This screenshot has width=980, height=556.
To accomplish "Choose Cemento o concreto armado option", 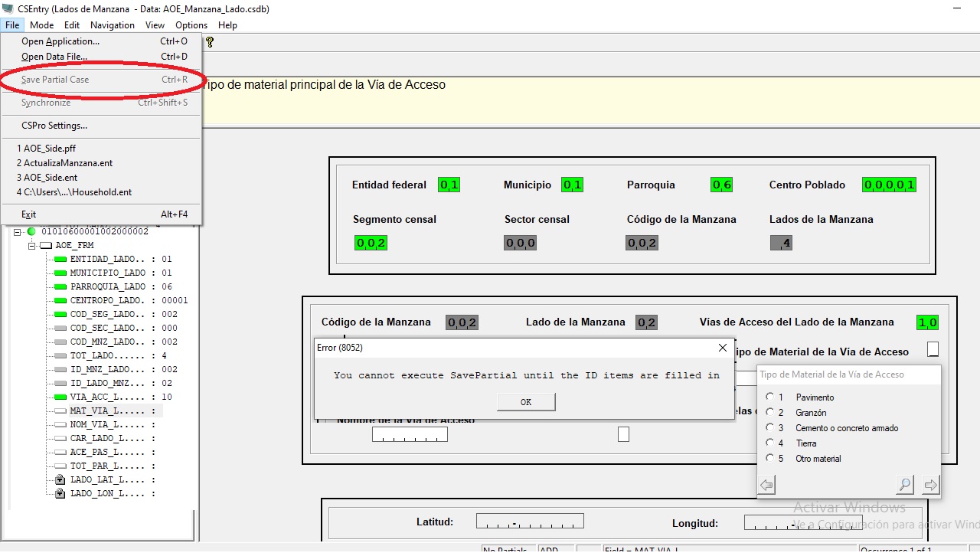I will pos(770,427).
